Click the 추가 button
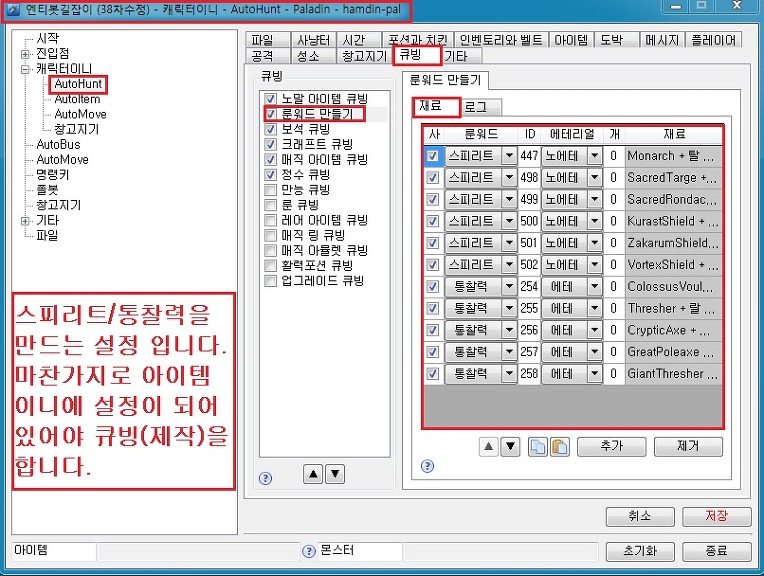This screenshot has width=764, height=576. tap(611, 446)
